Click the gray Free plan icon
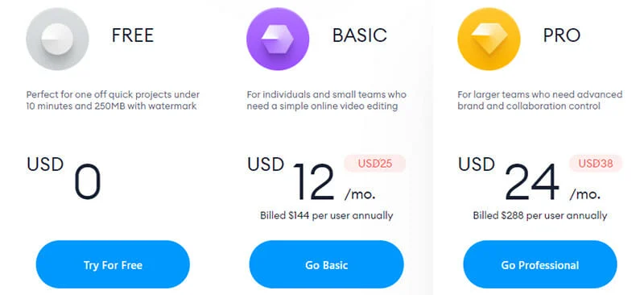644x295 pixels. tap(57, 39)
